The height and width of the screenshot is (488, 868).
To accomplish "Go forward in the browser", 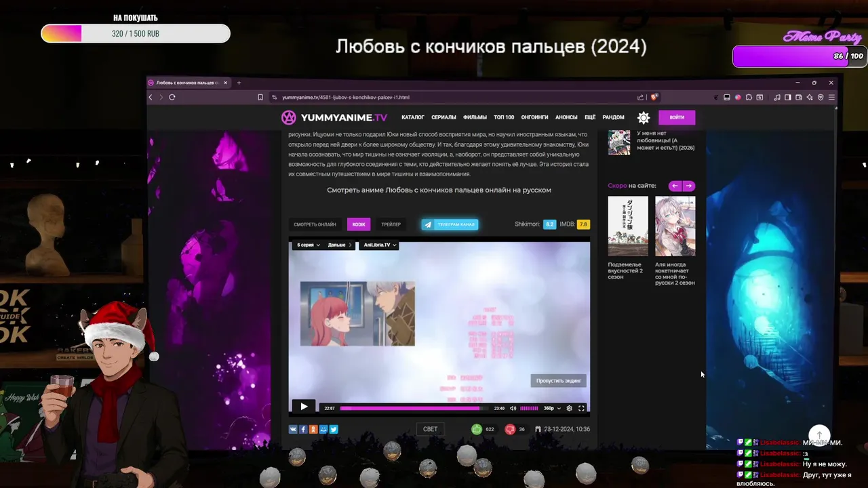I will (x=161, y=97).
